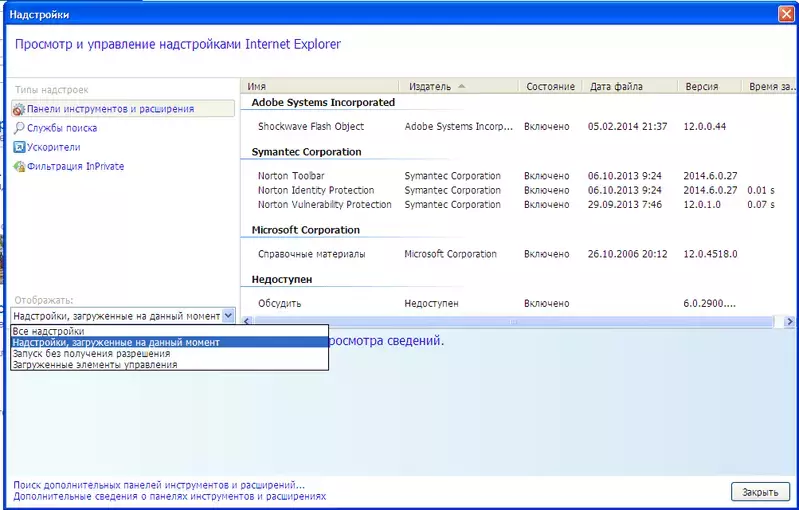This screenshot has height=510, width=799.
Task: Click version 12.0.0.44 cell
Action: pyautogui.click(x=705, y=126)
